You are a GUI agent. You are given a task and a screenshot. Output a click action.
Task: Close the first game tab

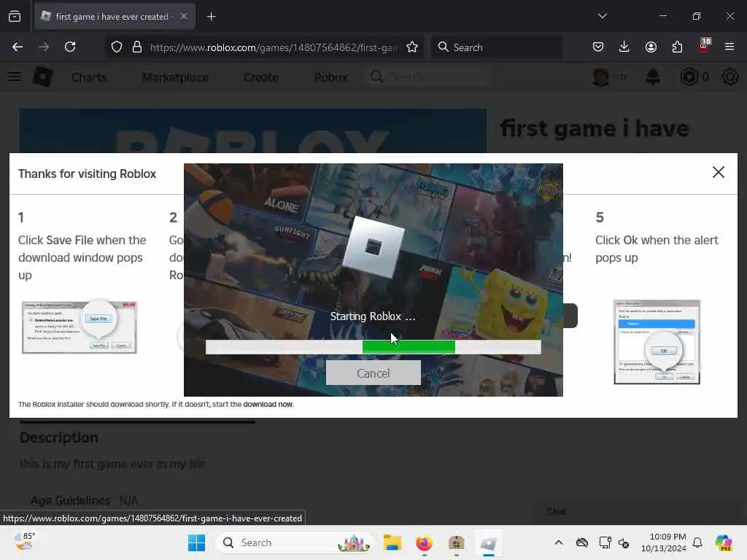pyautogui.click(x=184, y=16)
